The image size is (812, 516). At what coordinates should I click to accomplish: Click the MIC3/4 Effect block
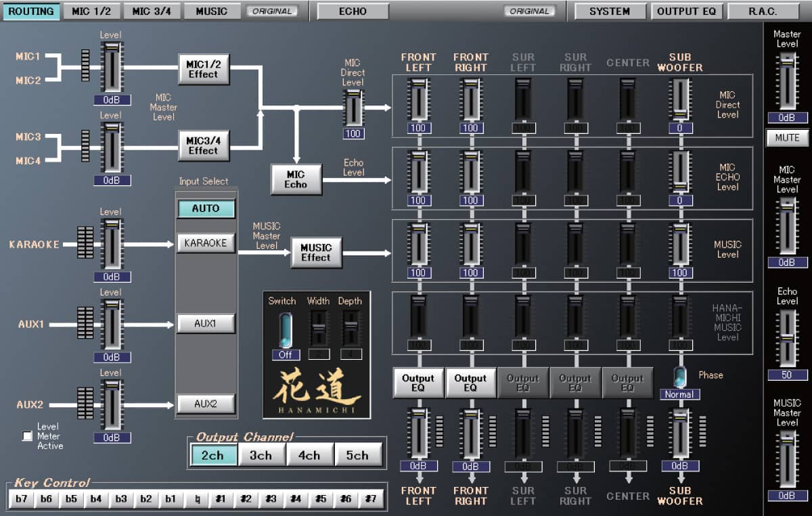pyautogui.click(x=204, y=145)
